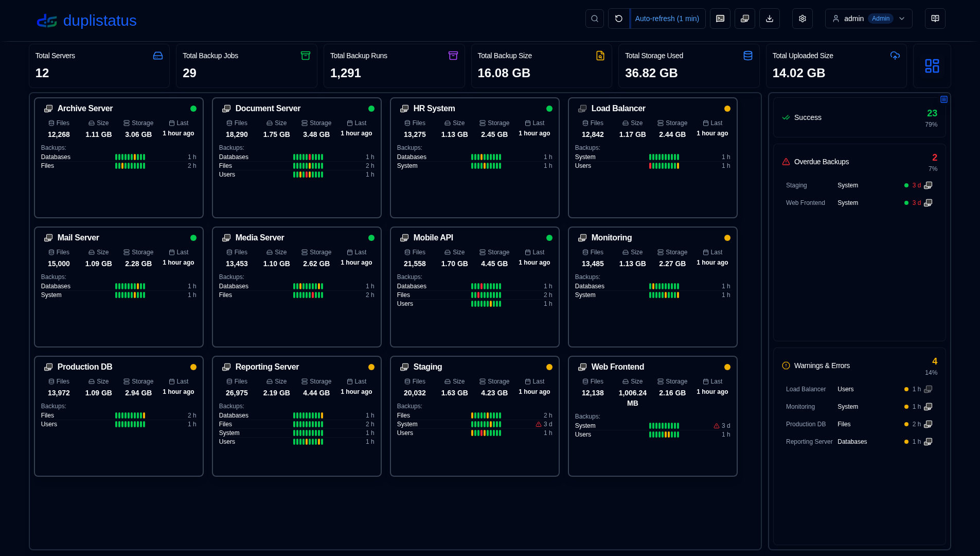The height and width of the screenshot is (556, 980).
Task: Click Media Server Files backup row
Action: coord(297,295)
